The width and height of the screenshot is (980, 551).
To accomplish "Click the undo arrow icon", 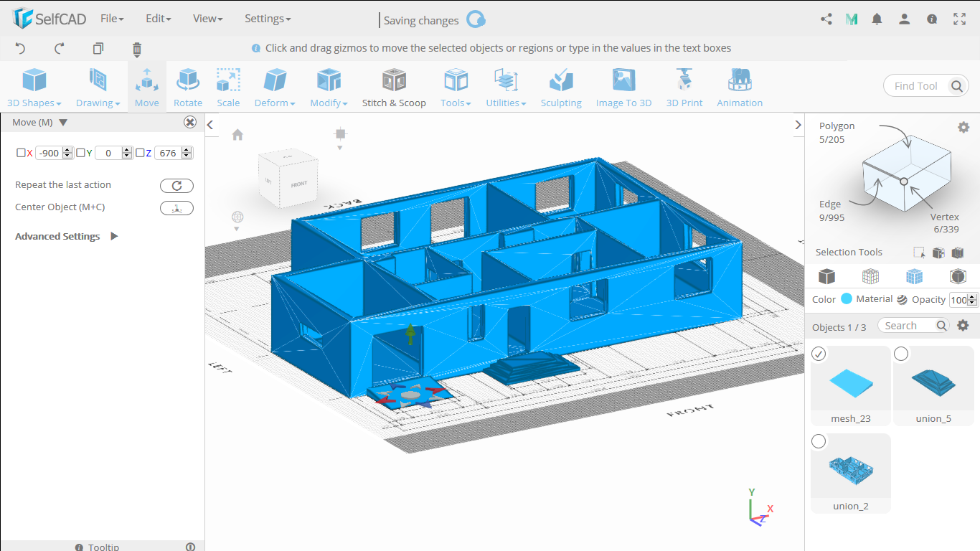I will [20, 49].
